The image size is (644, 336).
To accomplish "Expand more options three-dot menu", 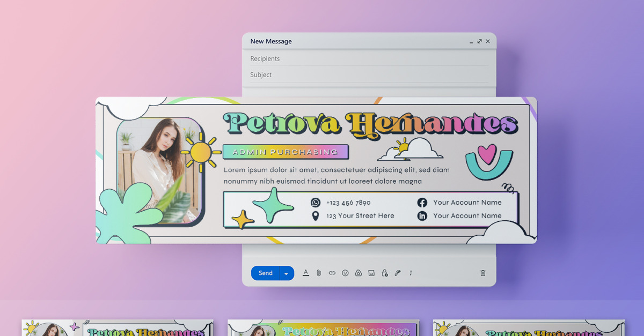I will tap(411, 273).
